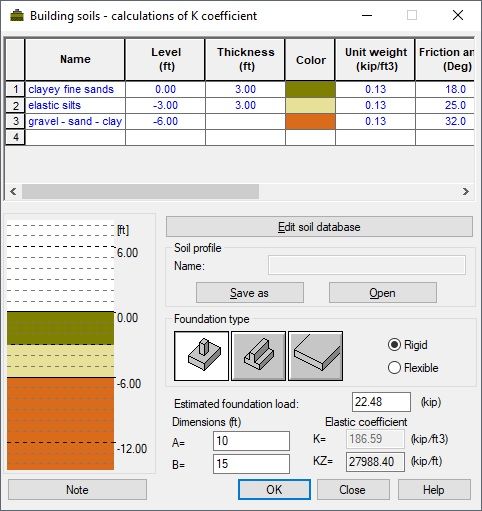Viewport: 482px width, 511px height.
Task: Open the Edit soil database dialog
Action: [x=319, y=227]
